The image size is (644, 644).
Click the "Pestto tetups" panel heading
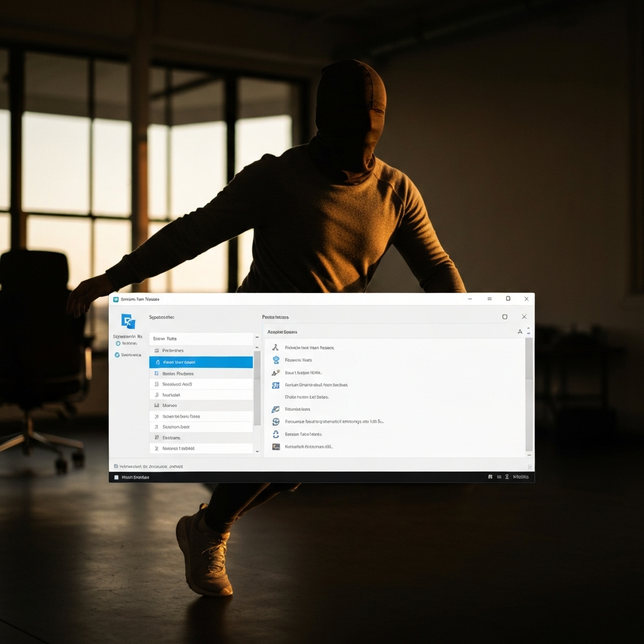click(276, 317)
